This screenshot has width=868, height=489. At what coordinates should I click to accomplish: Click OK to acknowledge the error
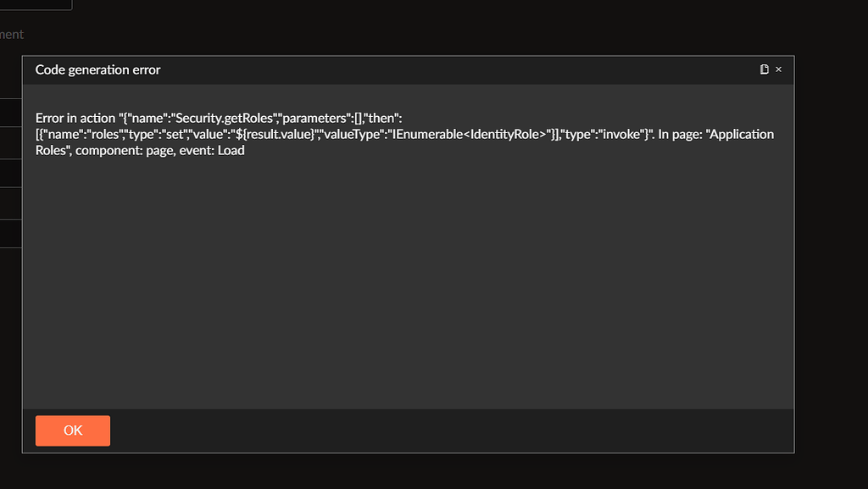[72, 431]
